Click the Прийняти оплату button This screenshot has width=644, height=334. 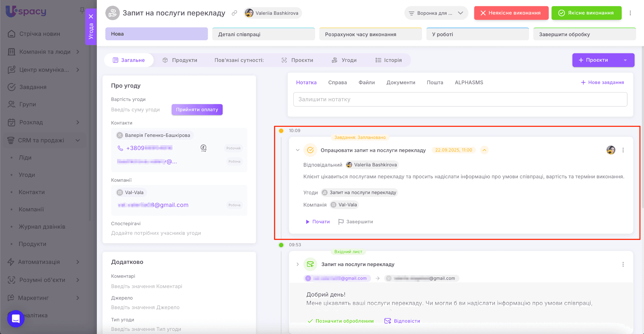click(197, 109)
